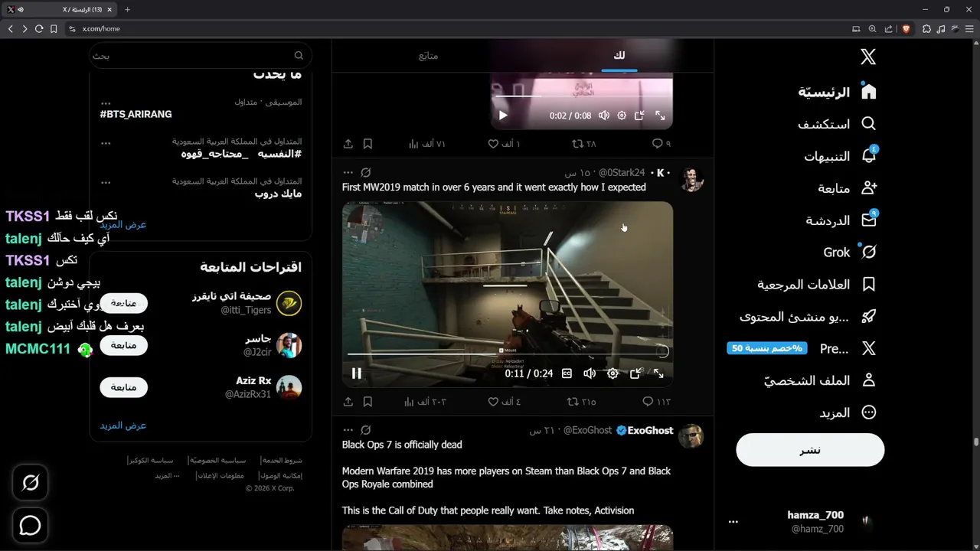Mute the MW2019 video volume
This screenshot has height=551, width=980.
(x=590, y=373)
